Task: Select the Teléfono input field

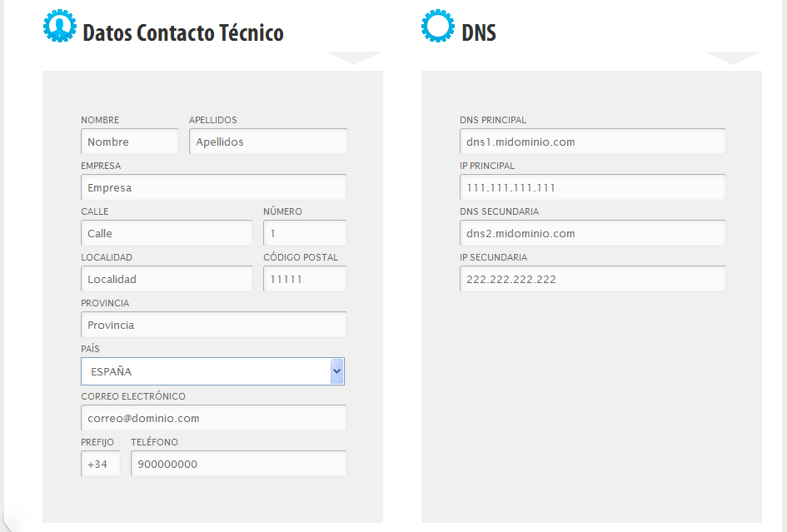Action: coord(238,464)
